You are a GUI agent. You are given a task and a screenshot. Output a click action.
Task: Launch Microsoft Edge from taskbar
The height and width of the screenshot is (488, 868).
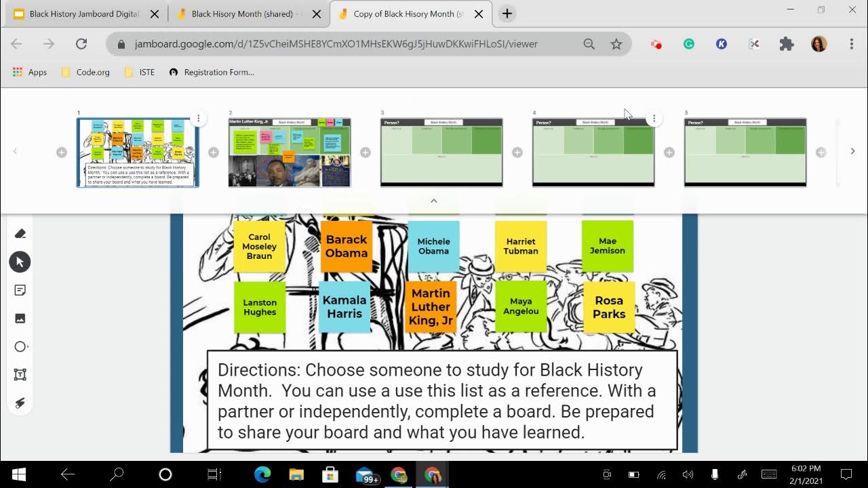pos(262,474)
